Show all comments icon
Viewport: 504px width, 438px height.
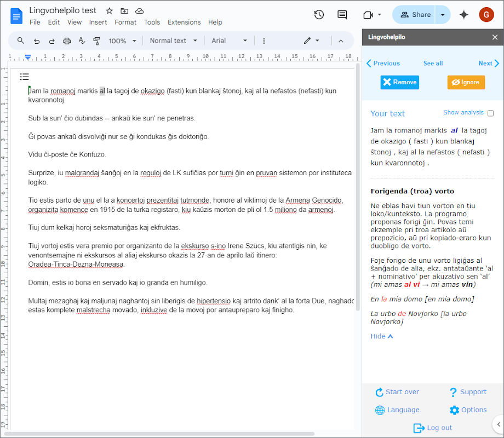(x=342, y=14)
